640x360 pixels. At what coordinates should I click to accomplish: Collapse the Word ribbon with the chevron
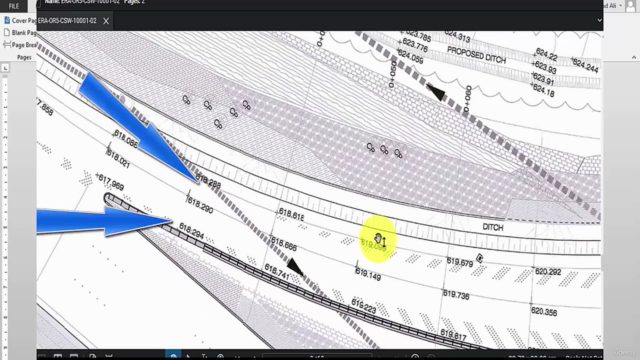tap(634, 58)
